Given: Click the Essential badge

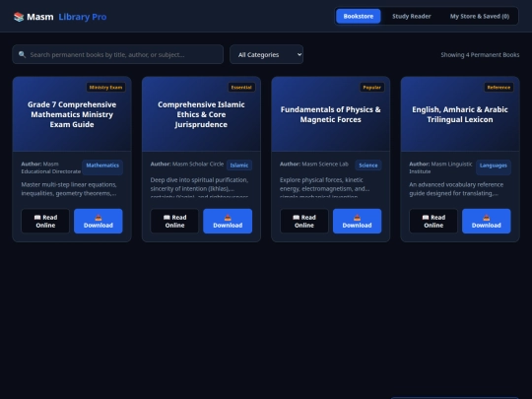Looking at the screenshot, I should (x=241, y=88).
